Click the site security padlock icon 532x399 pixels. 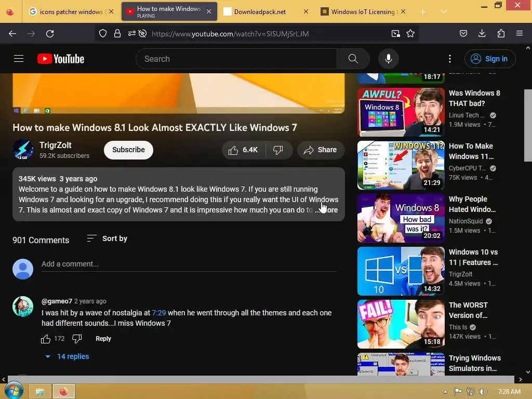click(117, 33)
